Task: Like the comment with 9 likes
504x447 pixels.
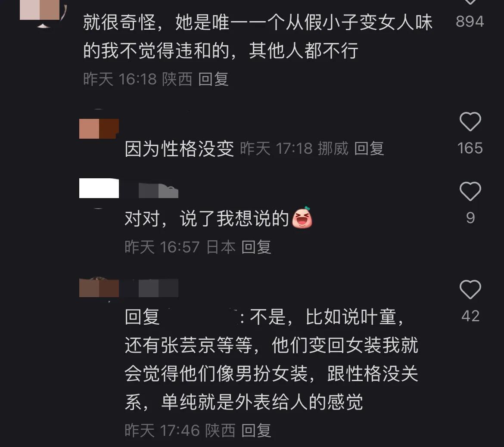Action: [x=470, y=191]
